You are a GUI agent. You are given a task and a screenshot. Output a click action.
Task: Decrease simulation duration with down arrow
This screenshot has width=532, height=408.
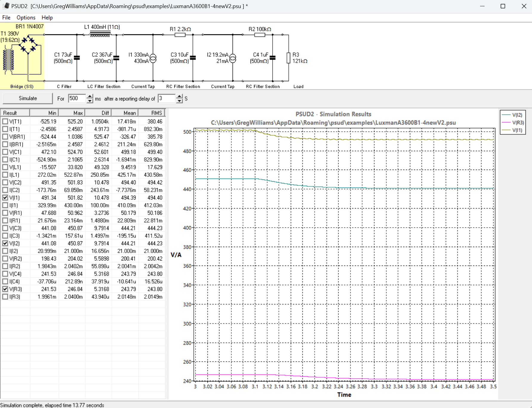click(x=90, y=101)
